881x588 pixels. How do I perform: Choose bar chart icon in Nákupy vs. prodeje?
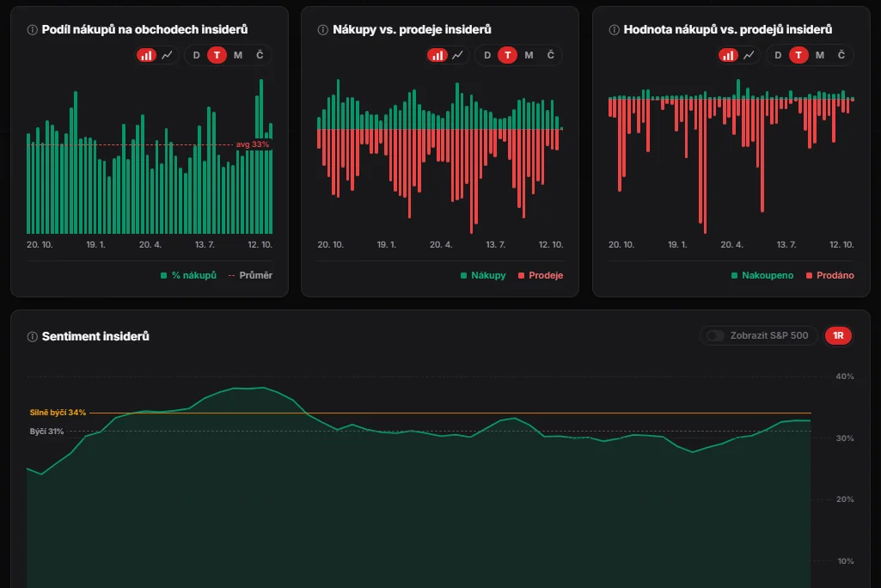(437, 55)
